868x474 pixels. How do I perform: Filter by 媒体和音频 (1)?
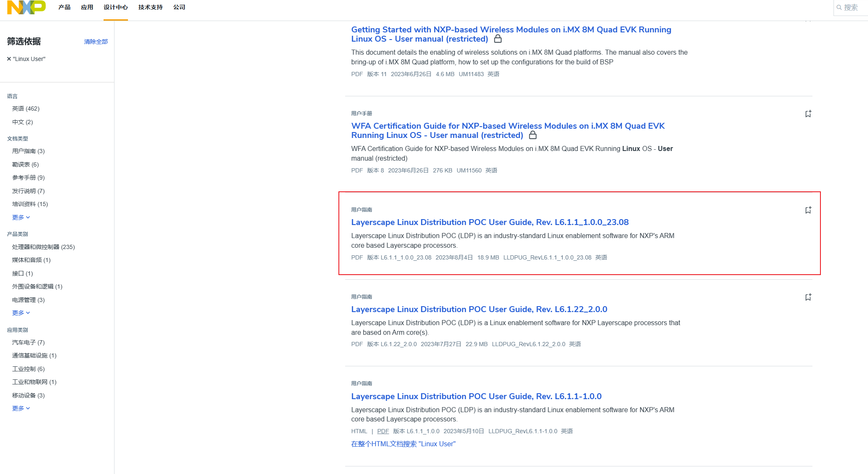point(31,260)
